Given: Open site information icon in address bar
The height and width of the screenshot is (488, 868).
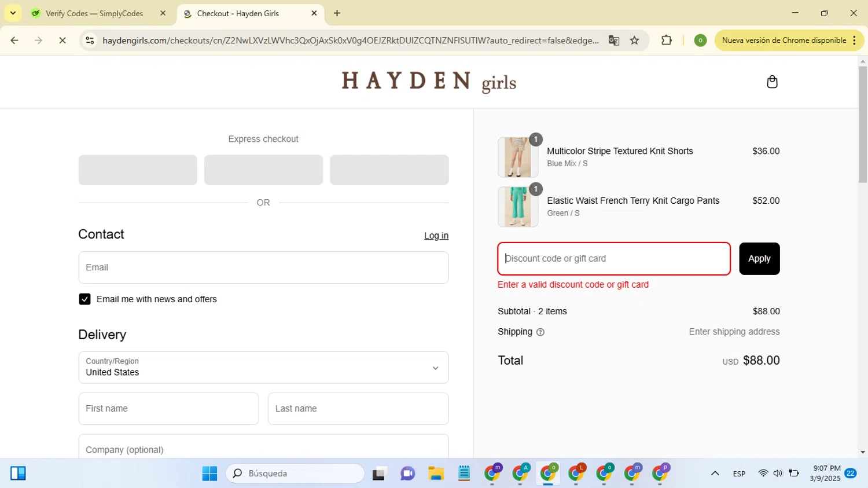Looking at the screenshot, I should point(90,41).
